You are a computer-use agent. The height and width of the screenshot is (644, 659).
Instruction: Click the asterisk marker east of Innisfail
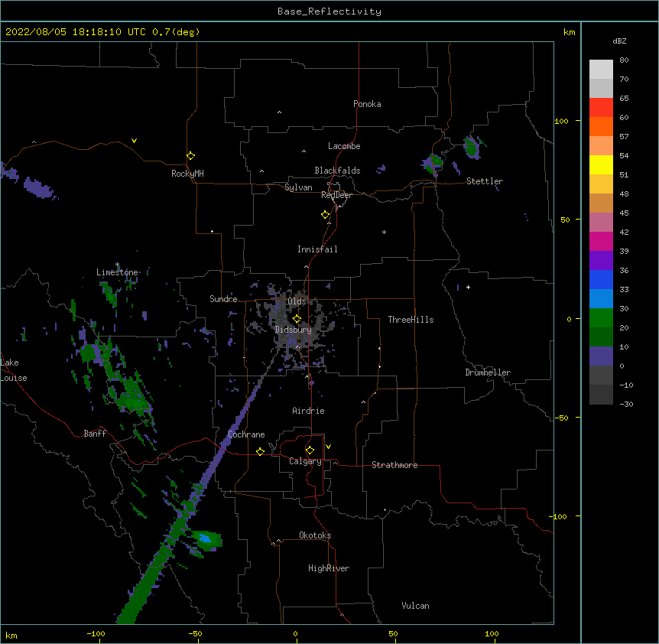(x=384, y=232)
